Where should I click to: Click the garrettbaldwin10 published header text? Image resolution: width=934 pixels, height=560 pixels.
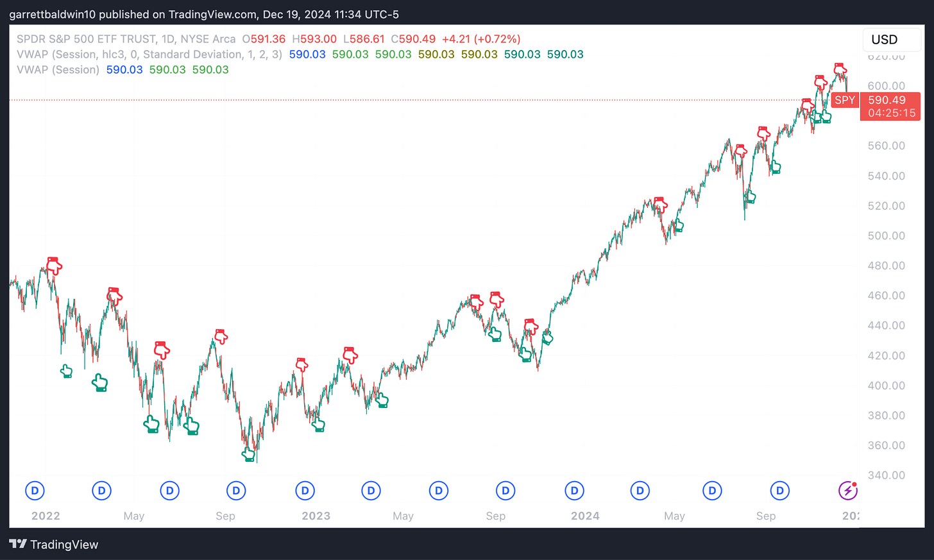[204, 14]
